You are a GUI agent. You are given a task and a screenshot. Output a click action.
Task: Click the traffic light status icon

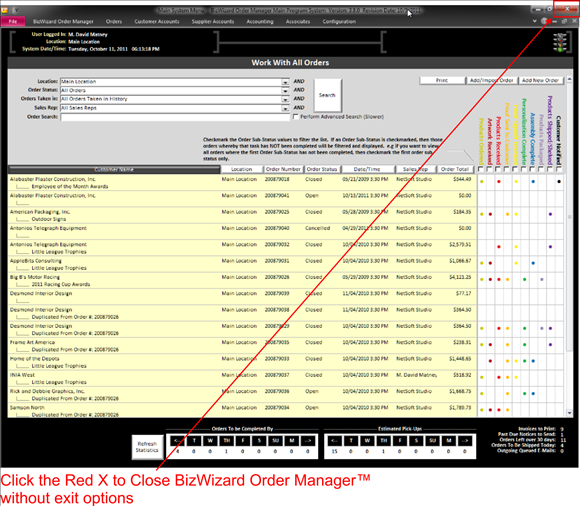560,42
